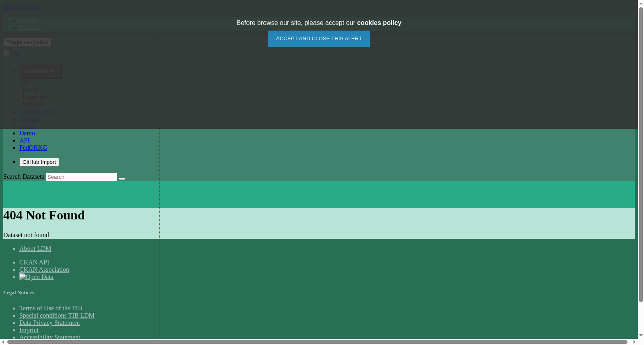This screenshot has width=644, height=345.
Task: Click the Register link
Action: [30, 28]
